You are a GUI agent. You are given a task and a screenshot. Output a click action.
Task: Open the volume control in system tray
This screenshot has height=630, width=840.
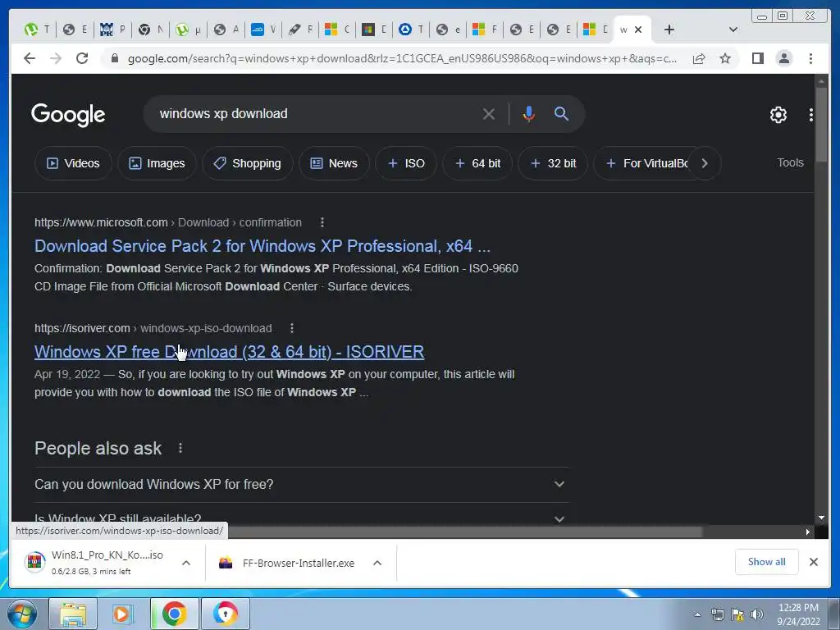coord(756,614)
